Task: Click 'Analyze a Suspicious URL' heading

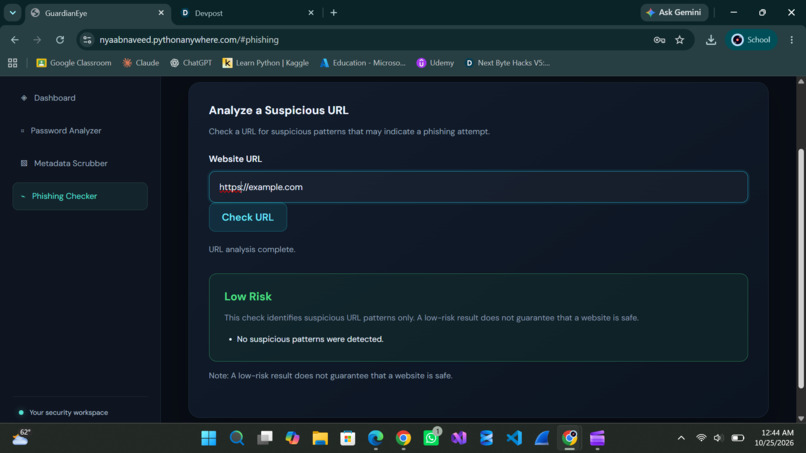Action: coord(278,111)
